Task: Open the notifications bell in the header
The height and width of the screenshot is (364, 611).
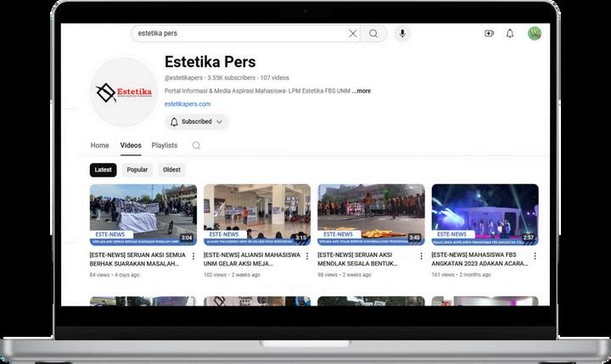Action: 510,34
